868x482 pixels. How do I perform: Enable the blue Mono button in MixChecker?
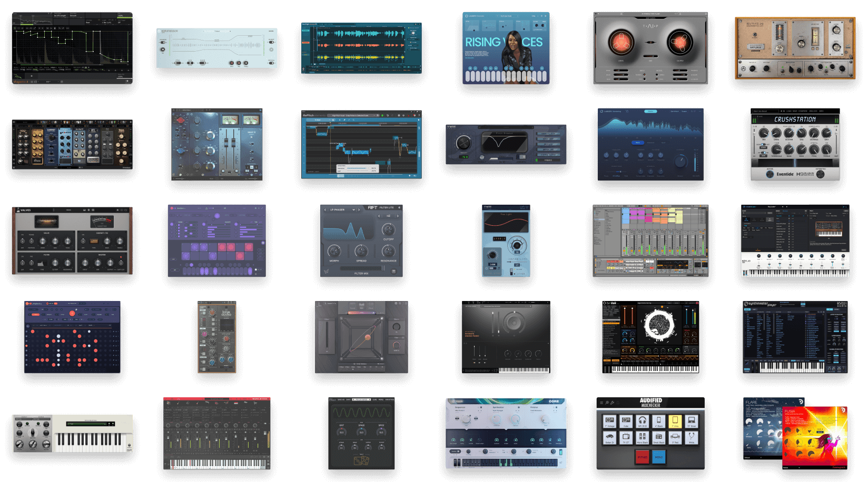click(x=658, y=457)
